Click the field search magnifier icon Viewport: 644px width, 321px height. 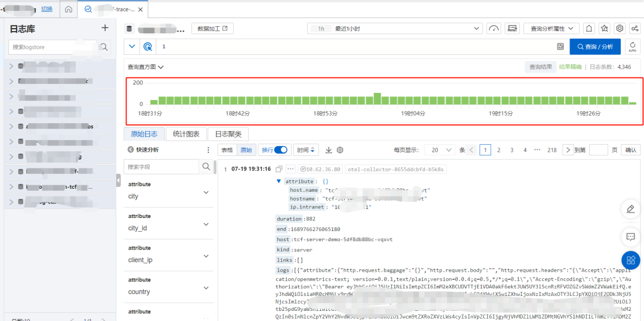click(x=205, y=167)
